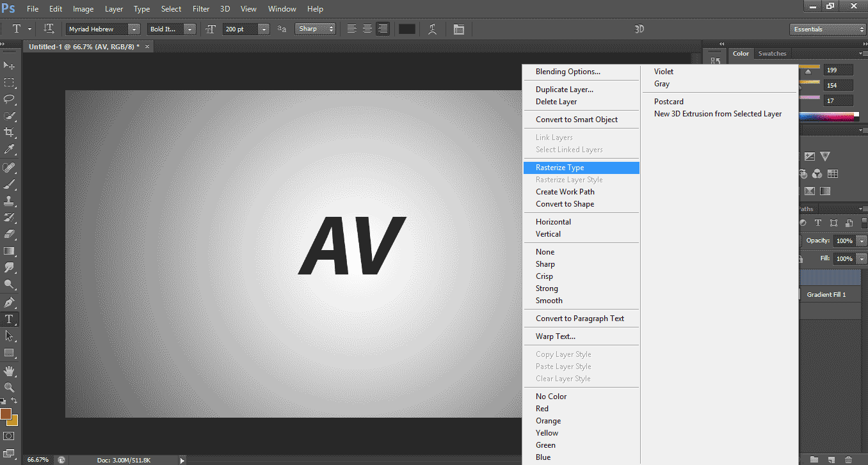The width and height of the screenshot is (868, 465).
Task: Select the Gradient Fill 1 layer
Action: point(826,294)
